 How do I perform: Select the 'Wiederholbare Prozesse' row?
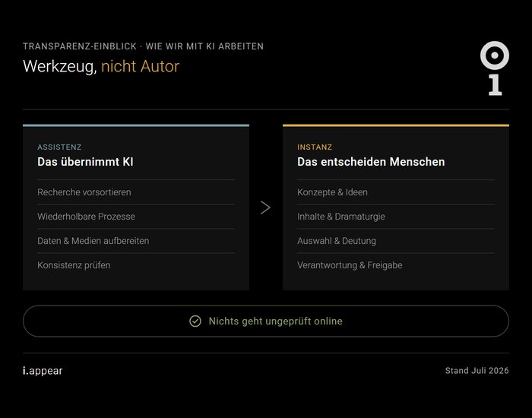tap(136, 217)
